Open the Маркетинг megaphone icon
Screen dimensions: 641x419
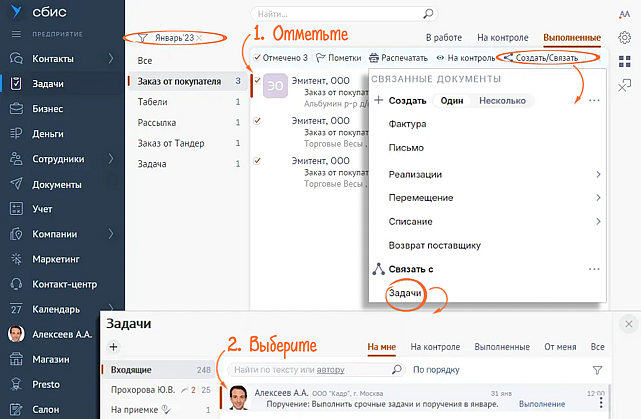(x=15, y=259)
